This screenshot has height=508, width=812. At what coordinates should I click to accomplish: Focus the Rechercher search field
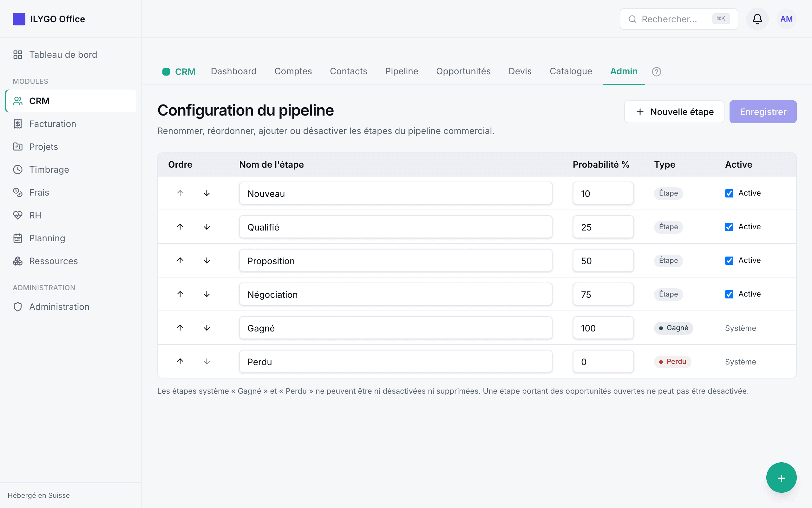(678, 19)
